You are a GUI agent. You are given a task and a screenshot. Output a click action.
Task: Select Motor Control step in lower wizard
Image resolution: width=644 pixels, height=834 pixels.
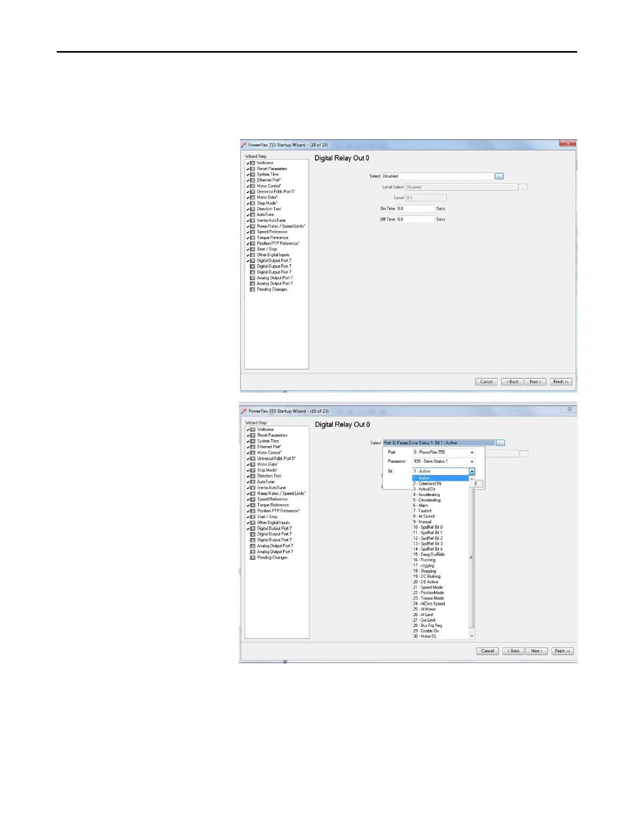269,453
